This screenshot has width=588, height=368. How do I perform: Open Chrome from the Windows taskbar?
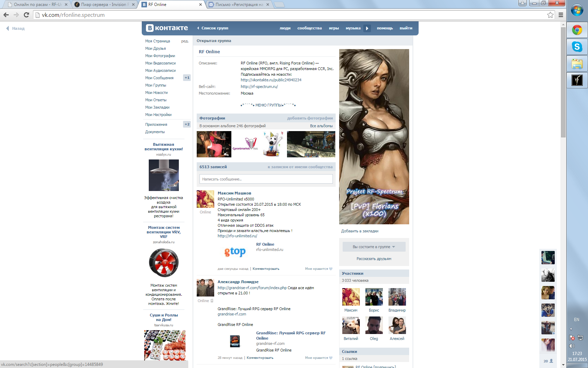click(577, 30)
